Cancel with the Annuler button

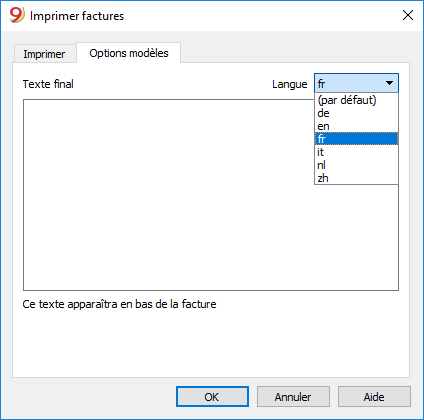tap(293, 397)
